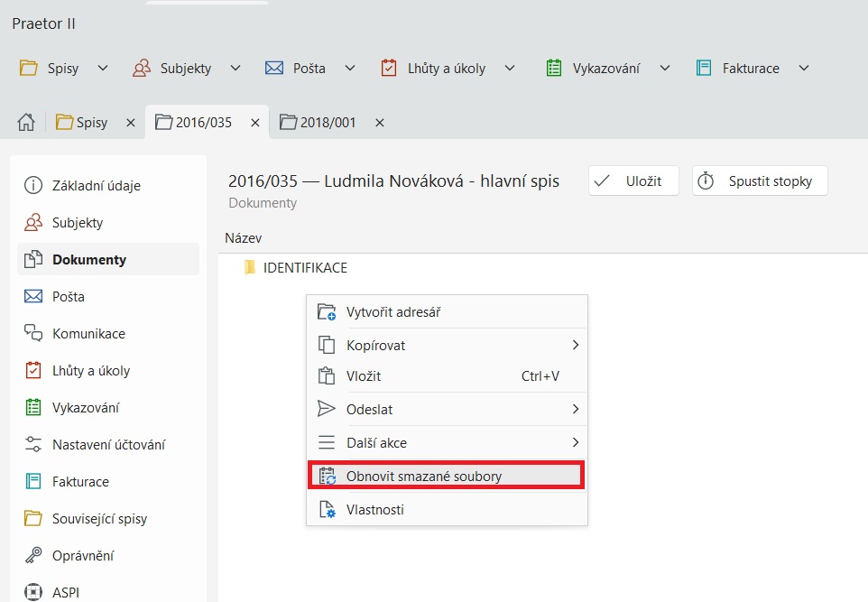Screen dimensions: 868x602
Task: Expand the Spisy dropdown arrow
Action: [102, 68]
